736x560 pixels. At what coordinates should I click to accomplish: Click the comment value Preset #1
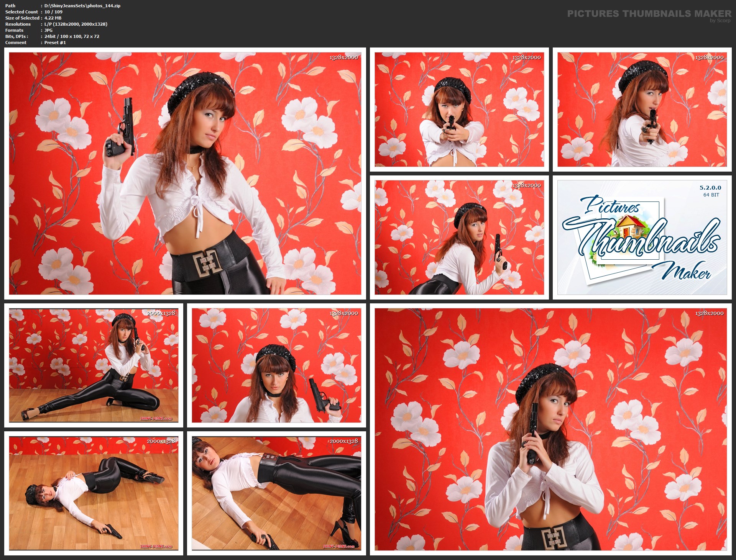coord(55,43)
